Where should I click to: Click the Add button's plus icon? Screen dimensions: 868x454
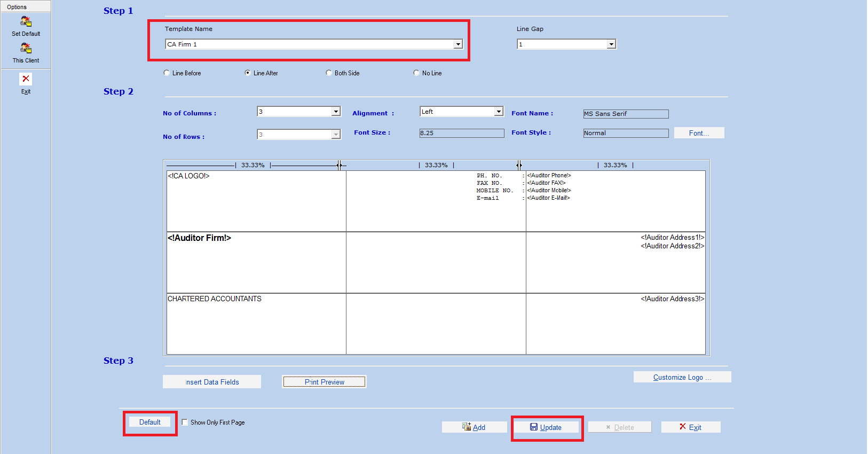click(x=467, y=427)
